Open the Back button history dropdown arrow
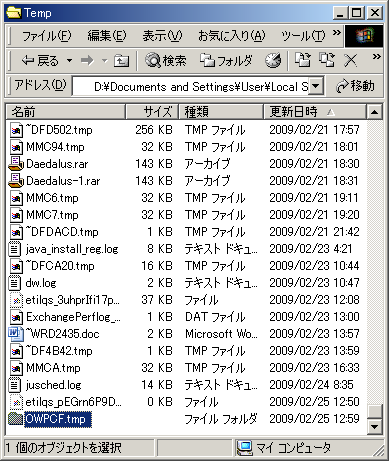Viewport: 389px width, 461px height. (x=69, y=61)
